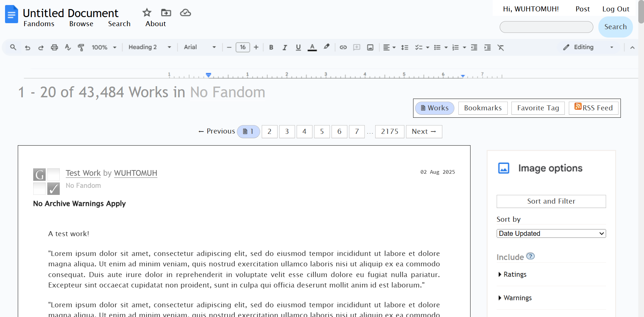Open the Date Updated sort dropdown
The width and height of the screenshot is (644, 317).
551,233
